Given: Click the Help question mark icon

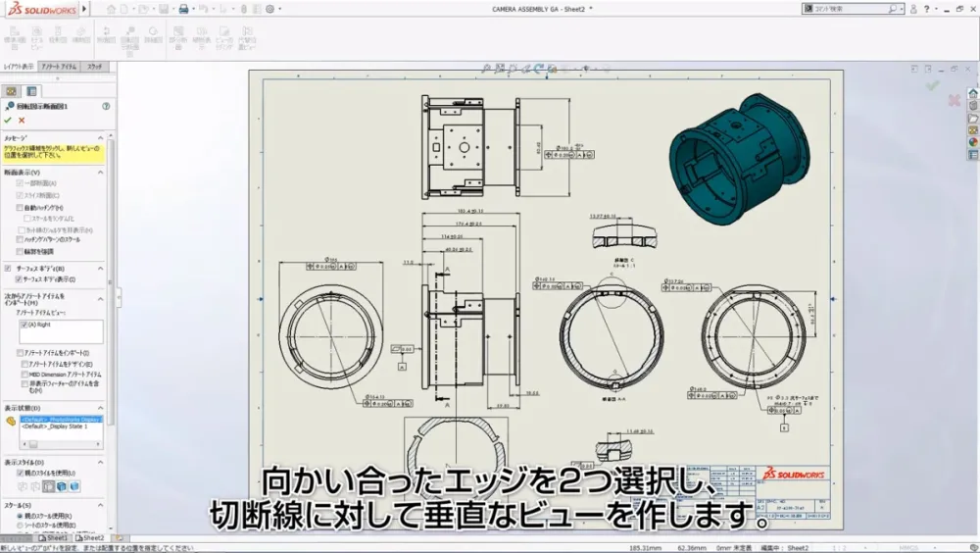Looking at the screenshot, I should [927, 9].
